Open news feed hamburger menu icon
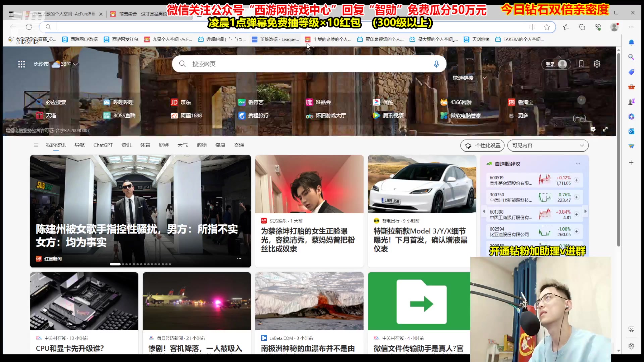 (x=36, y=145)
